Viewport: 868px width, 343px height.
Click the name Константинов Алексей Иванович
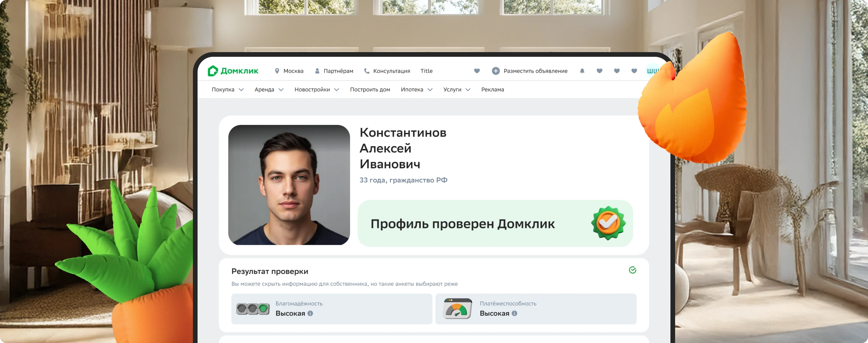click(x=403, y=148)
